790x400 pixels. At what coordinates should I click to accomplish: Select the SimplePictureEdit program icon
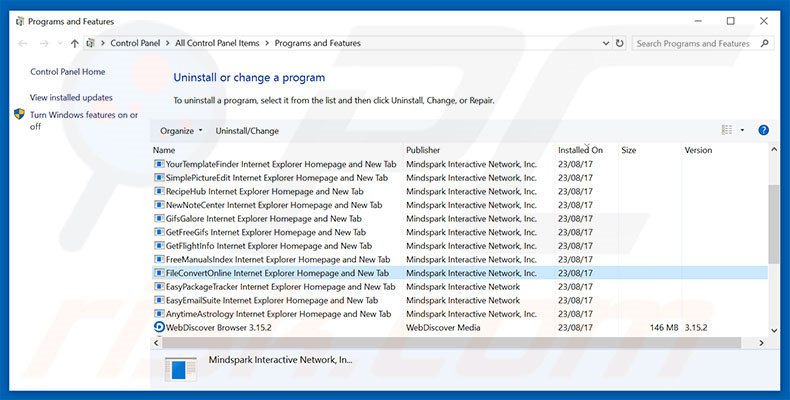tap(159, 178)
